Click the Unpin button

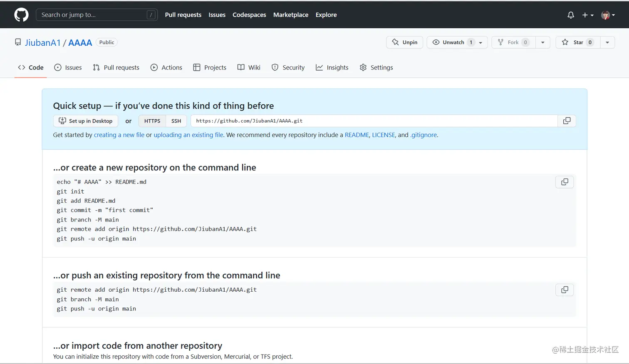[x=404, y=42]
